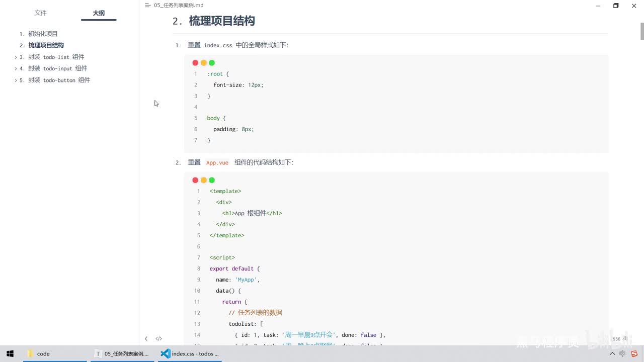This screenshot has width=644, height=362.
Task: Click the 05_任务列表案例.md file title
Action: 179,5
